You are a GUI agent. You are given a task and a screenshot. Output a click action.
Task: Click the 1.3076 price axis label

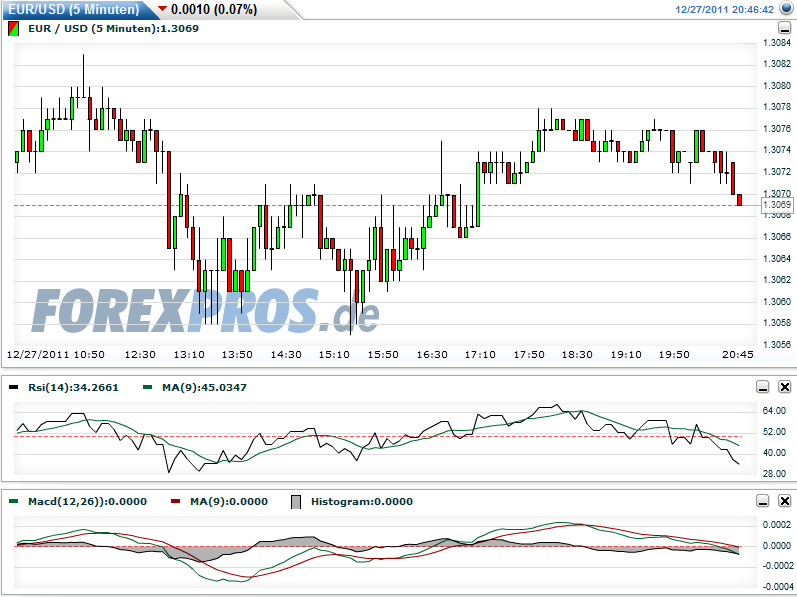(x=777, y=129)
